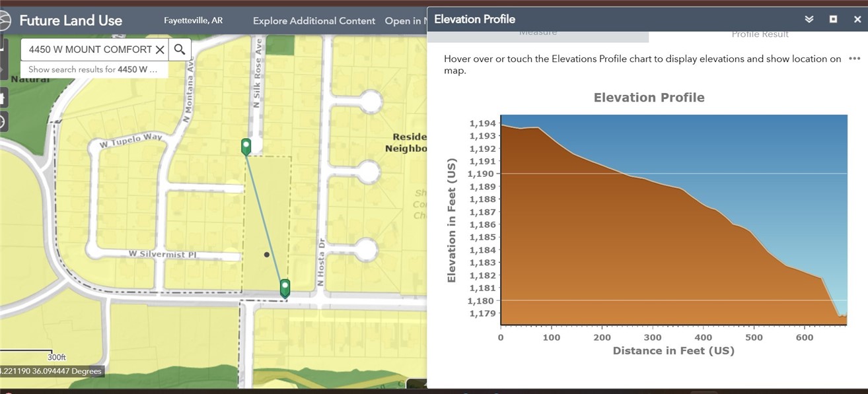Click the coordinates readout in degrees
Image resolution: width=868 pixels, height=394 pixels.
[52, 371]
